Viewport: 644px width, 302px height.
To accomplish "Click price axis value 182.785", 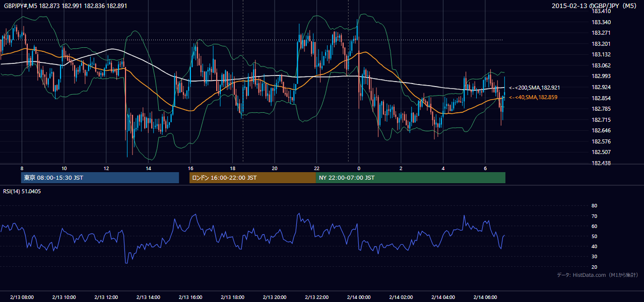I will pos(601,109).
